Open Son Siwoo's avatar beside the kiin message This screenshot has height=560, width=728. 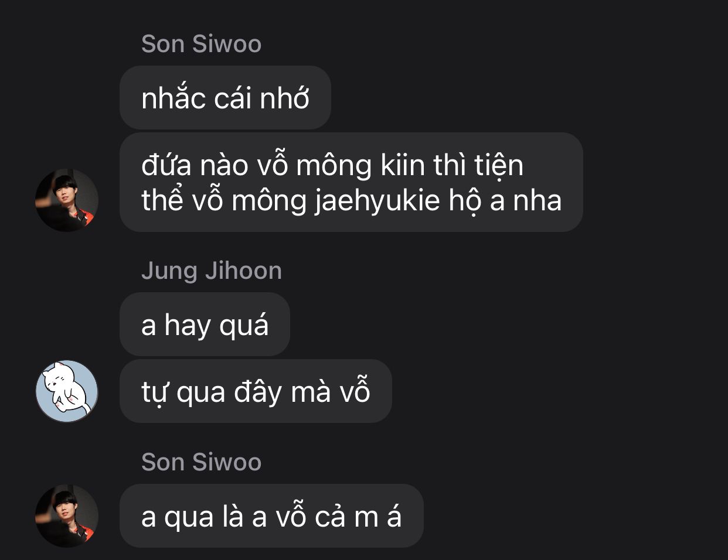coord(67,200)
